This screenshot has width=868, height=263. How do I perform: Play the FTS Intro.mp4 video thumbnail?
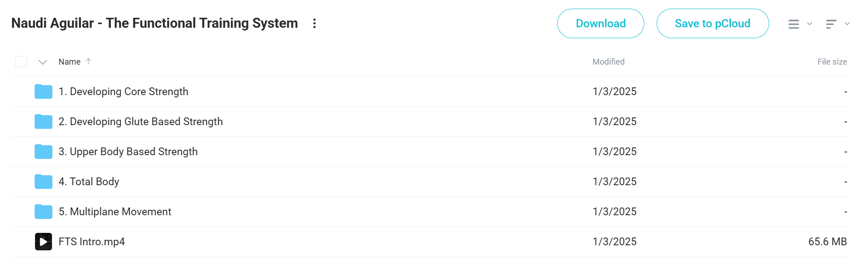tap(43, 242)
